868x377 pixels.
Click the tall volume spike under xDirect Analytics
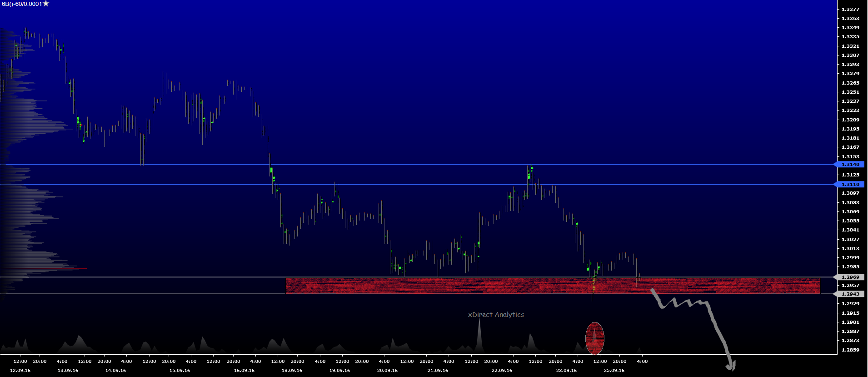coord(479,337)
